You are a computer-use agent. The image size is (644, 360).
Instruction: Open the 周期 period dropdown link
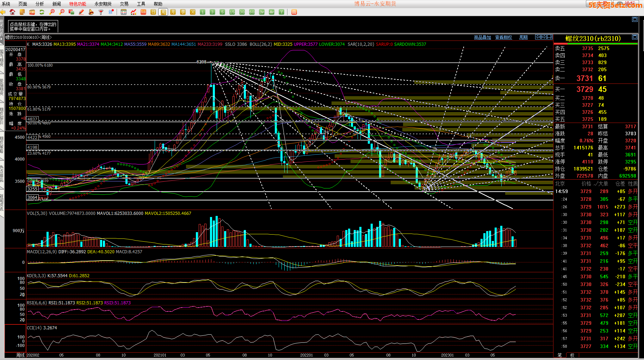[524, 37]
